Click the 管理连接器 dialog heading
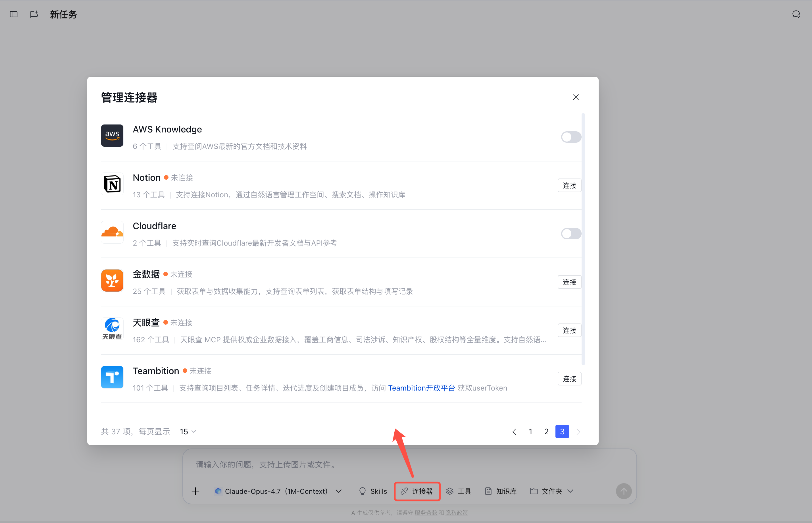 pyautogui.click(x=129, y=97)
